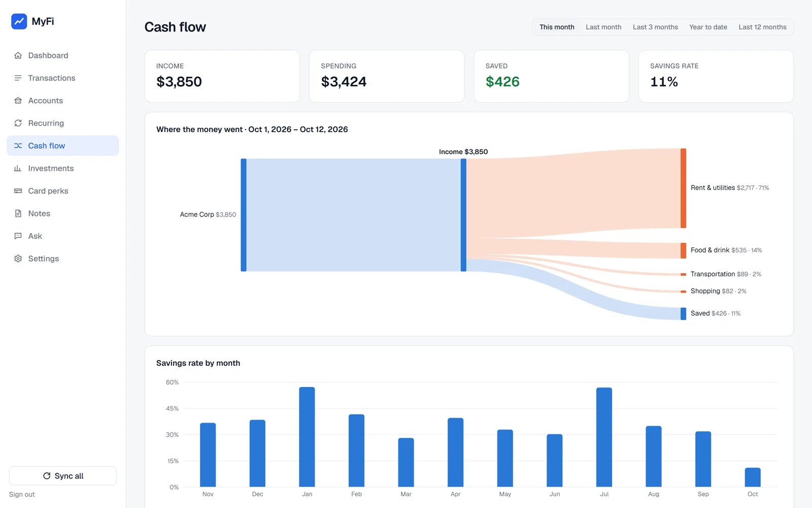Viewport: 812px width, 508px height.
Task: Open Accounts from the sidebar
Action: click(63, 101)
